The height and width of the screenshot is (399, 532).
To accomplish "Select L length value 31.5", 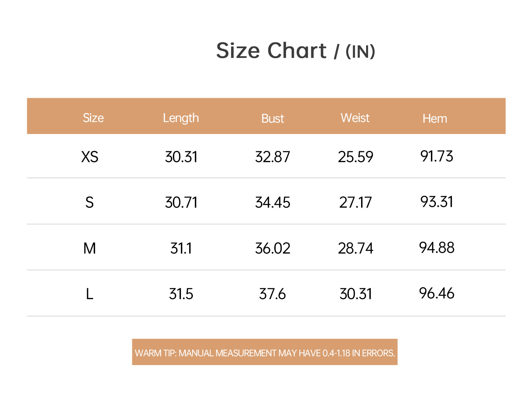I will [x=181, y=294].
